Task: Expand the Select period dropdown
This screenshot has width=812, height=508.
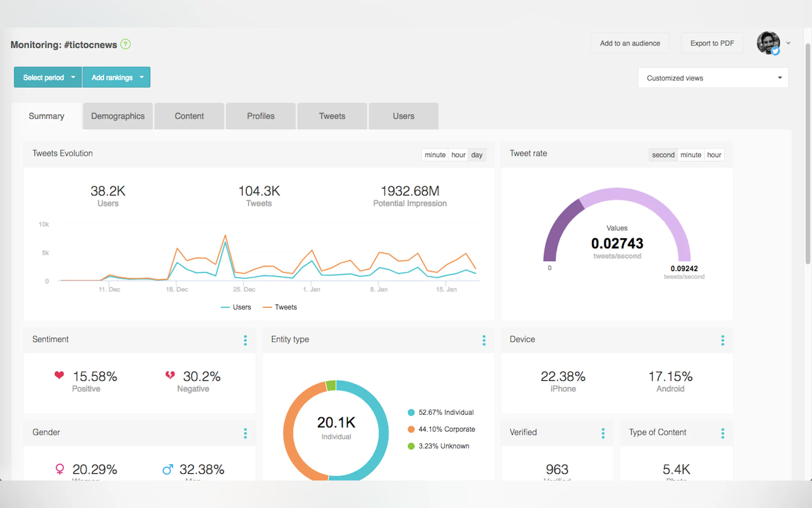Action: click(x=48, y=77)
